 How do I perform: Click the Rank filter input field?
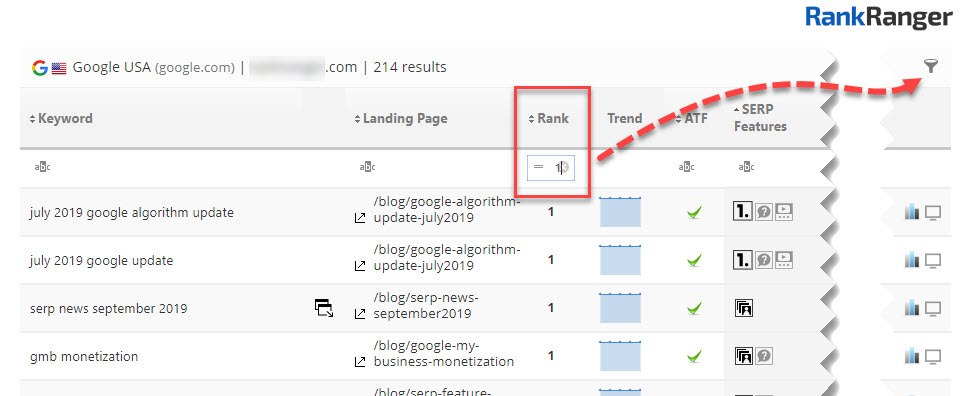click(x=551, y=168)
